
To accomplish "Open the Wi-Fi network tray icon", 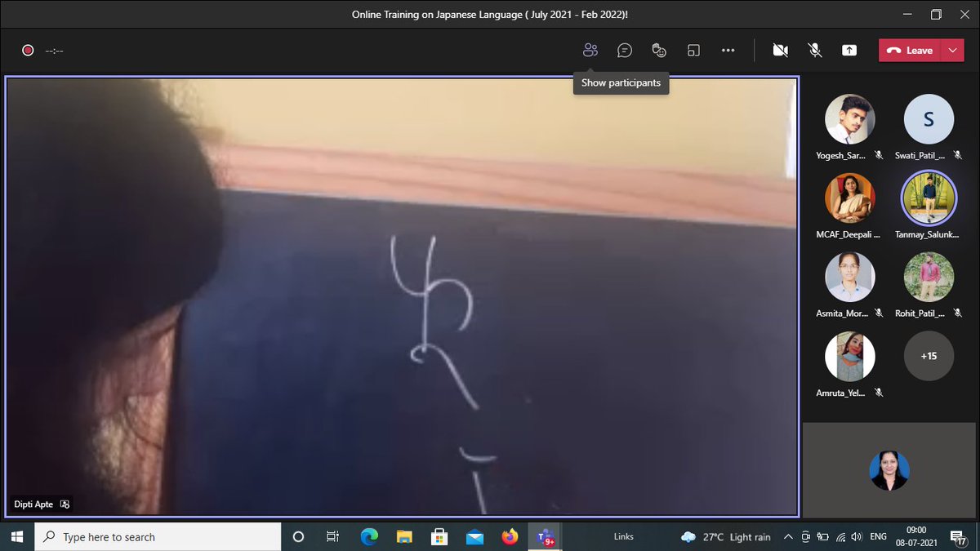I will click(x=840, y=536).
